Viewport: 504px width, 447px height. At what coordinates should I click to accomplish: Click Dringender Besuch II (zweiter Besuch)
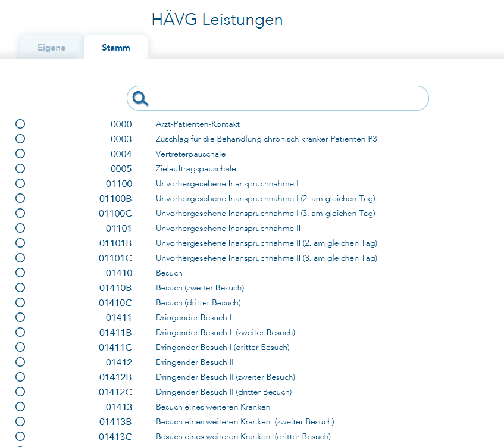(x=226, y=377)
